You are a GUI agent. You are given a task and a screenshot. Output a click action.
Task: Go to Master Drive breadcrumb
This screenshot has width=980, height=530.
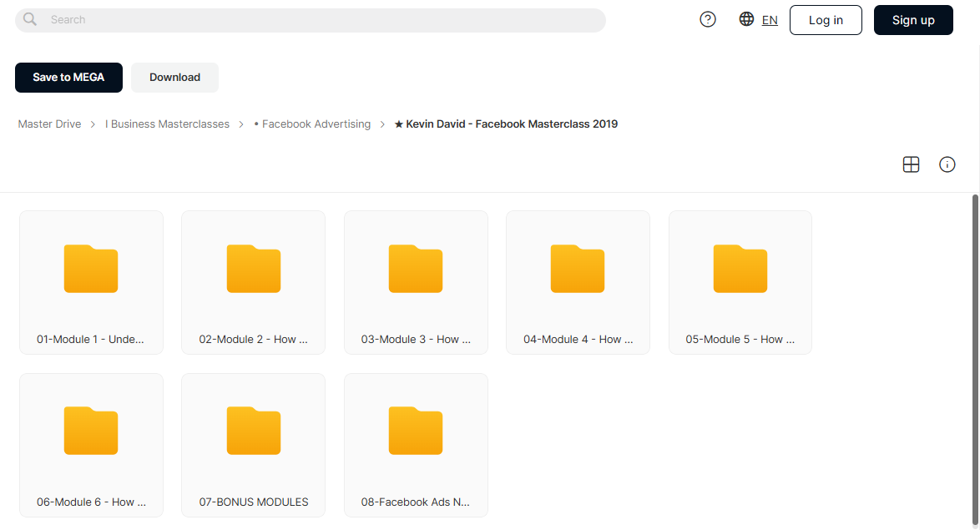point(49,124)
